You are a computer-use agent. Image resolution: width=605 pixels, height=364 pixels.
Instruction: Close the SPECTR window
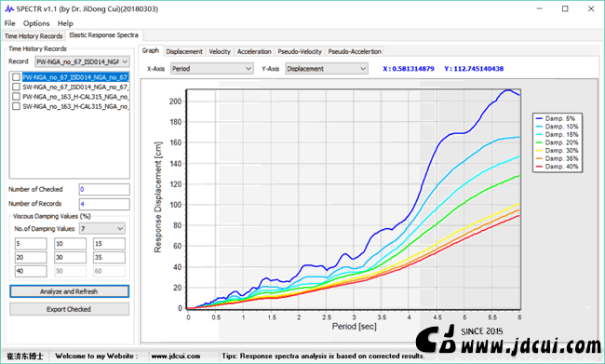click(x=591, y=9)
